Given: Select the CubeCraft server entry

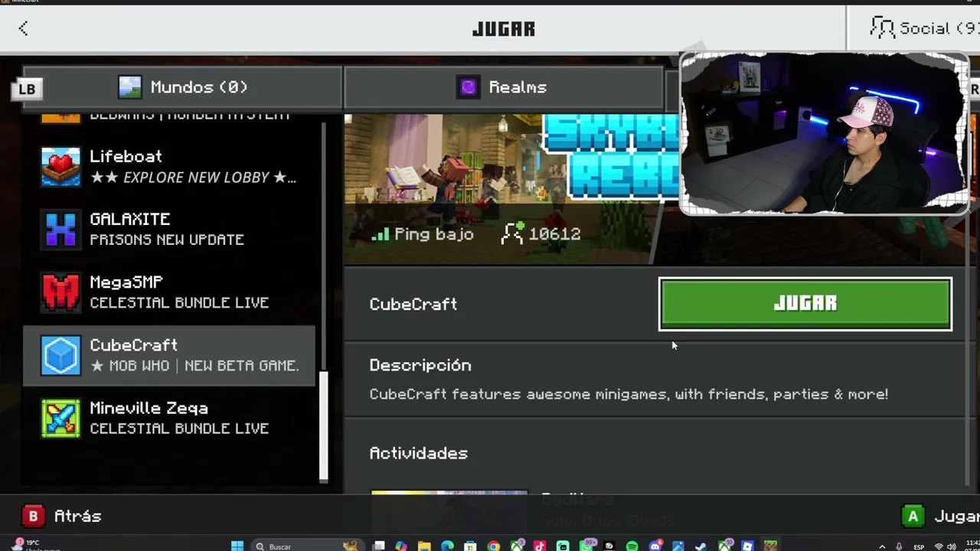Looking at the screenshot, I should (168, 355).
